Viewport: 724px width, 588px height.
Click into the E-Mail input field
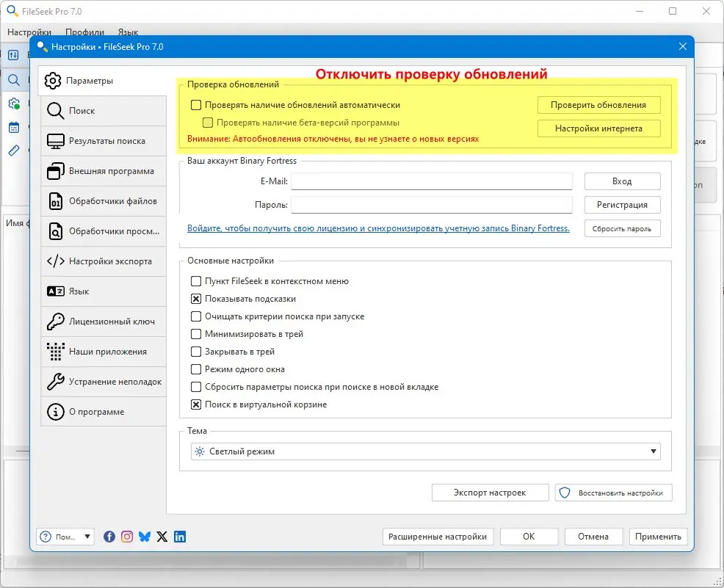[x=431, y=181]
